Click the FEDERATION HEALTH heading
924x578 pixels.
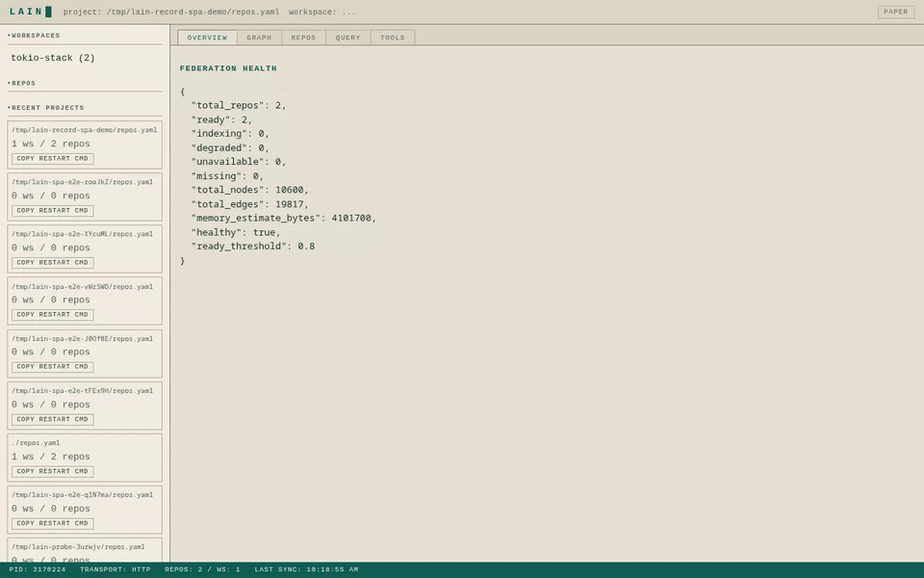coord(228,68)
